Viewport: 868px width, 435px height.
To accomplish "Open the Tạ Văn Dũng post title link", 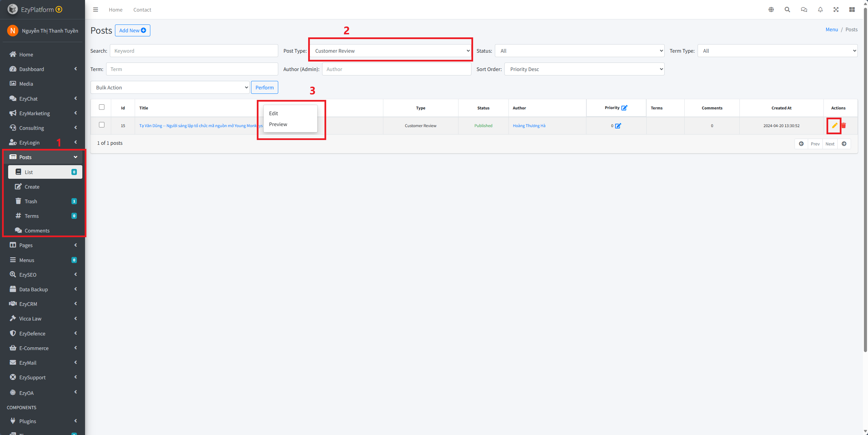I will coord(201,126).
